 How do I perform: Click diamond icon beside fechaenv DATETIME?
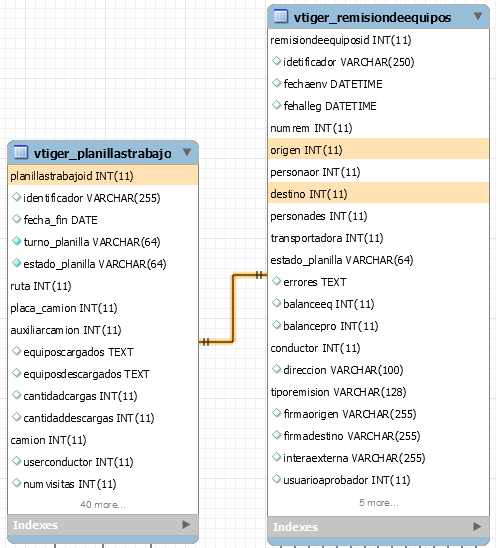[276, 83]
